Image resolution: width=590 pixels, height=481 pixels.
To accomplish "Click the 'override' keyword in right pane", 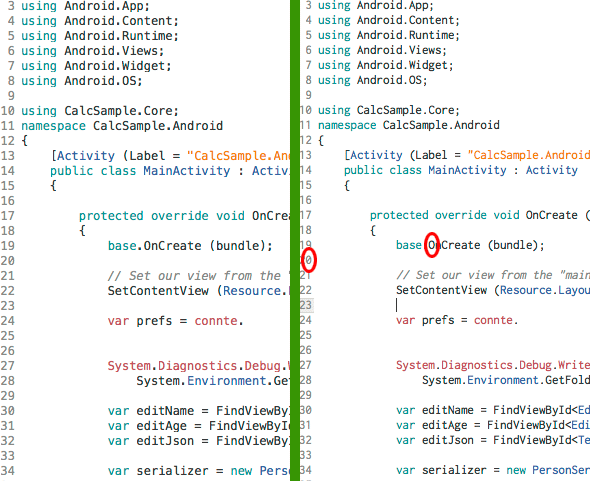I will (x=461, y=215).
